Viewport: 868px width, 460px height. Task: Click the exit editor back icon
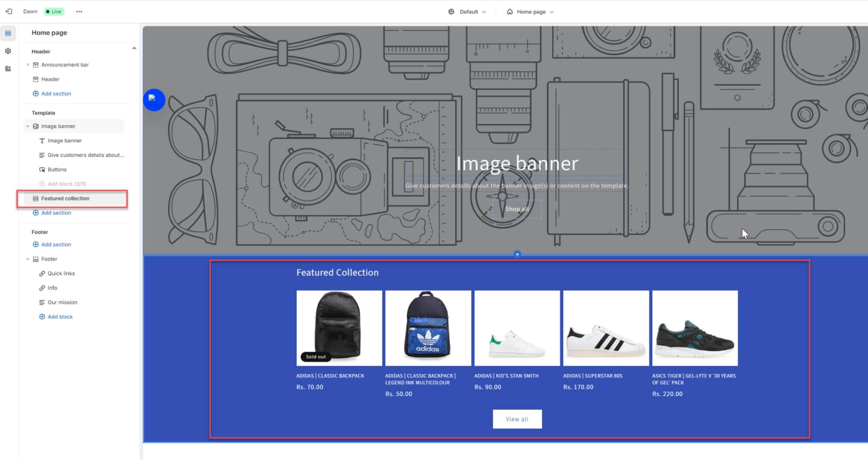click(9, 12)
